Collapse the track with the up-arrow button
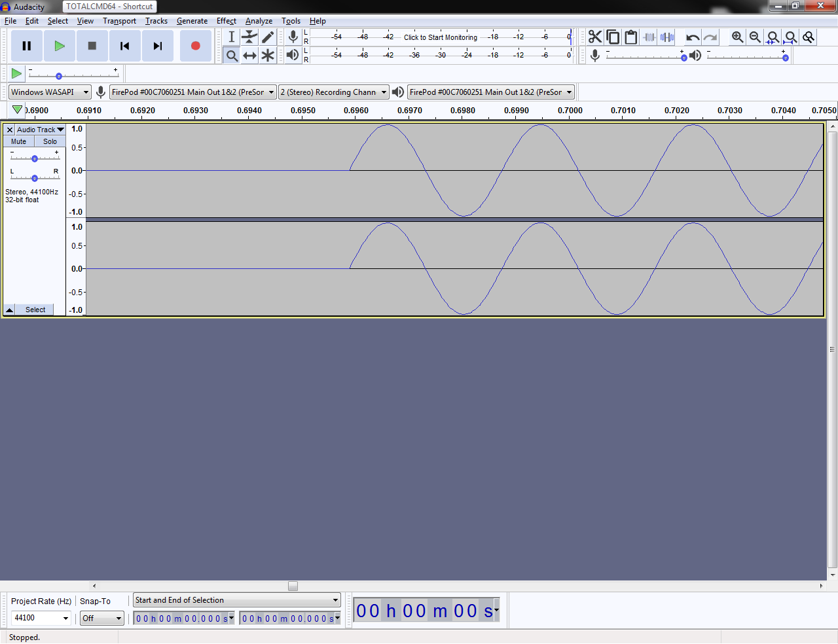 point(10,310)
